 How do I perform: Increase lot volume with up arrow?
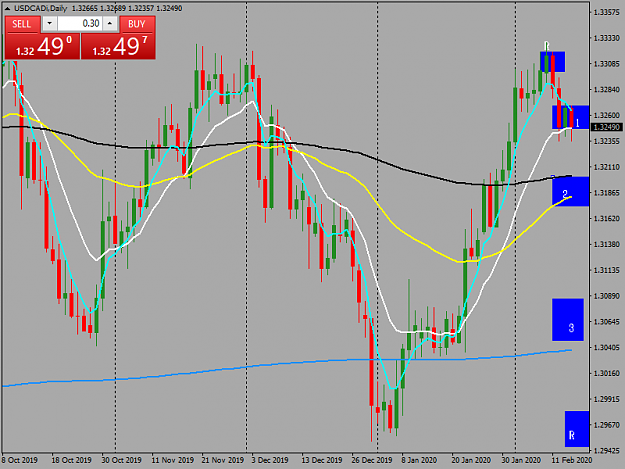[x=110, y=24]
